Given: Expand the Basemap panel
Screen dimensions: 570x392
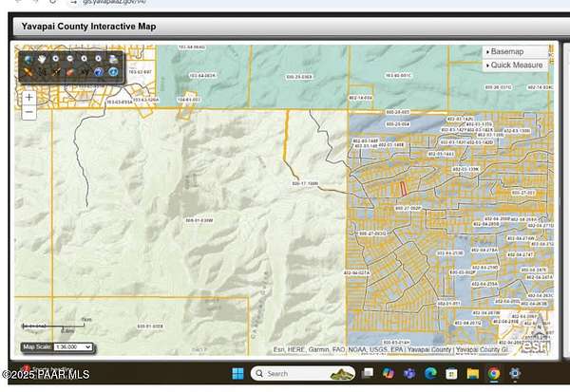Looking at the screenshot, I should (x=518, y=51).
